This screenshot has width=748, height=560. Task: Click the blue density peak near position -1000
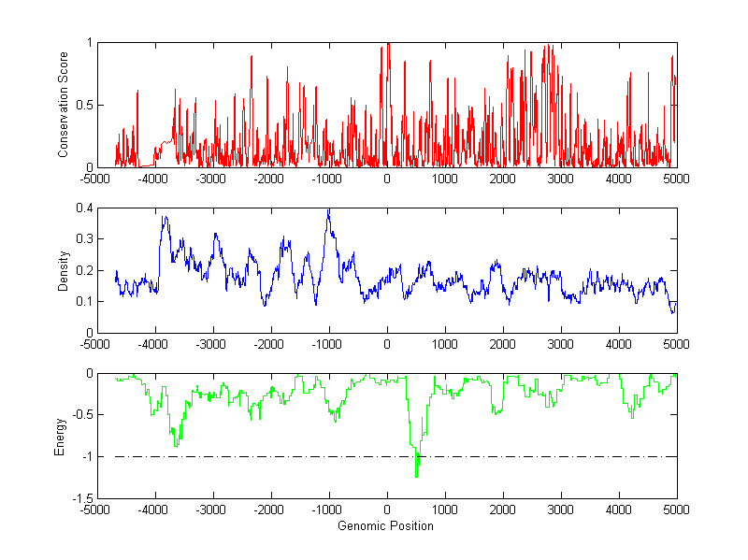[x=328, y=213]
